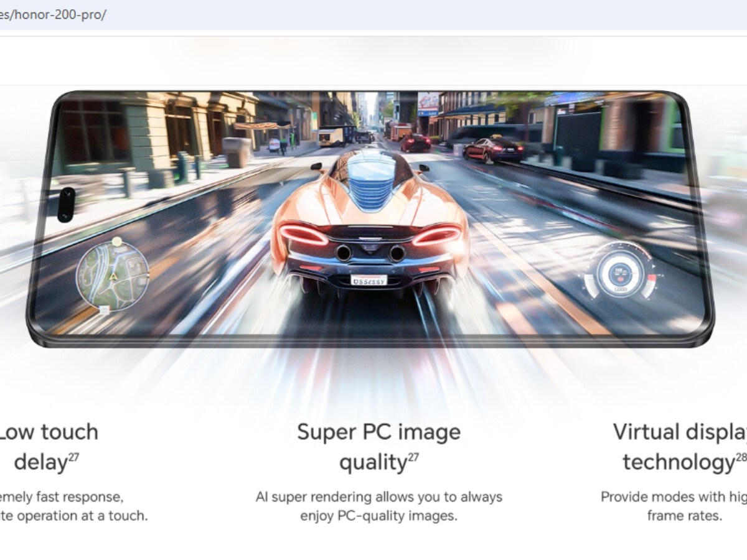Click the "Provide modes with high frame rates" text
This screenshot has width=747, height=560.
click(x=674, y=506)
